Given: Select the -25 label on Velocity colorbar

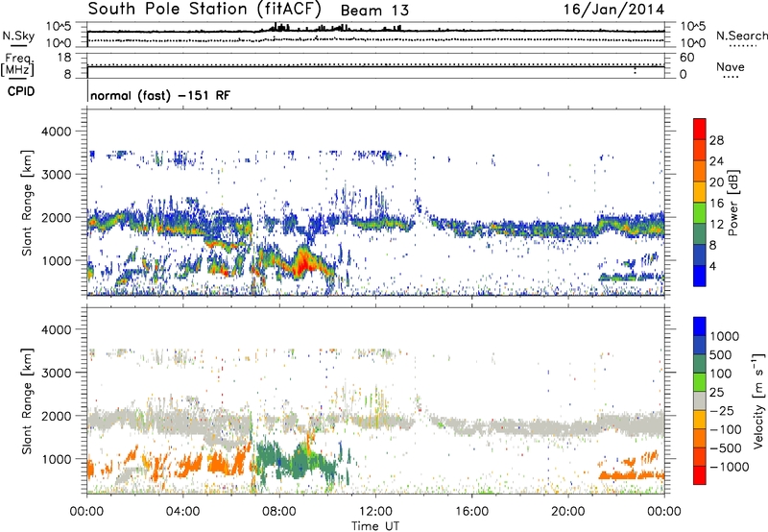Looking at the screenshot, I should click(x=722, y=410).
